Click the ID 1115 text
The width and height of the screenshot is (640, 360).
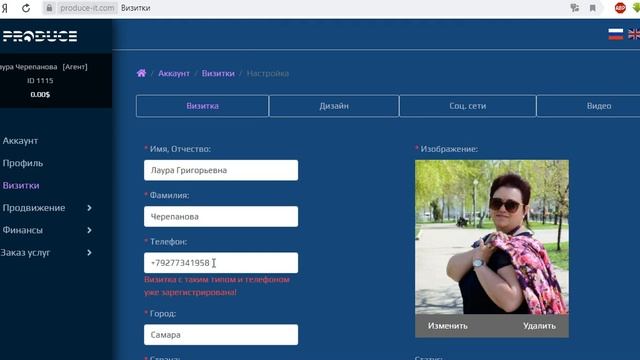click(x=40, y=81)
